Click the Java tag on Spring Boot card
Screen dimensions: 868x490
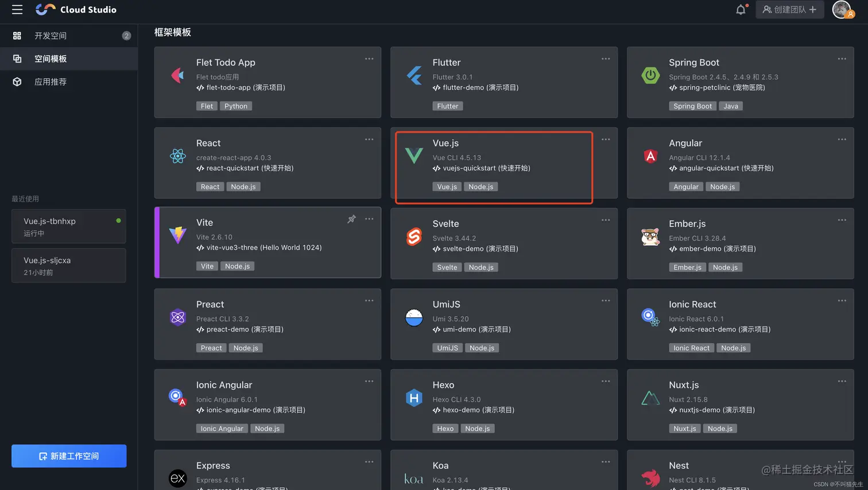coord(731,106)
